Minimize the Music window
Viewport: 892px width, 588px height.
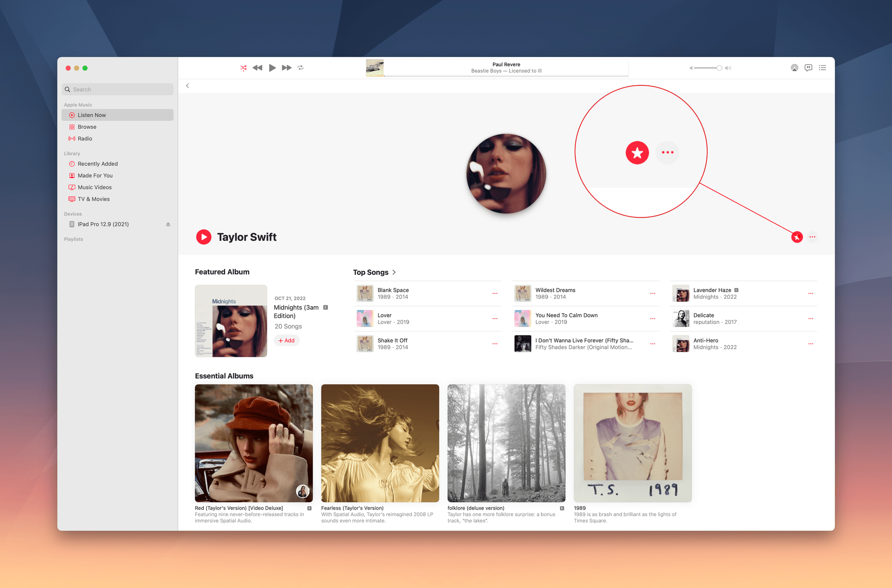coord(77,68)
